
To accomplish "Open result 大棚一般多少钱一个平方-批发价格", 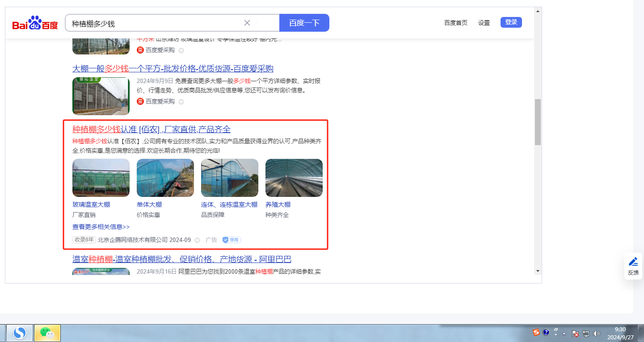I will coord(173,69).
